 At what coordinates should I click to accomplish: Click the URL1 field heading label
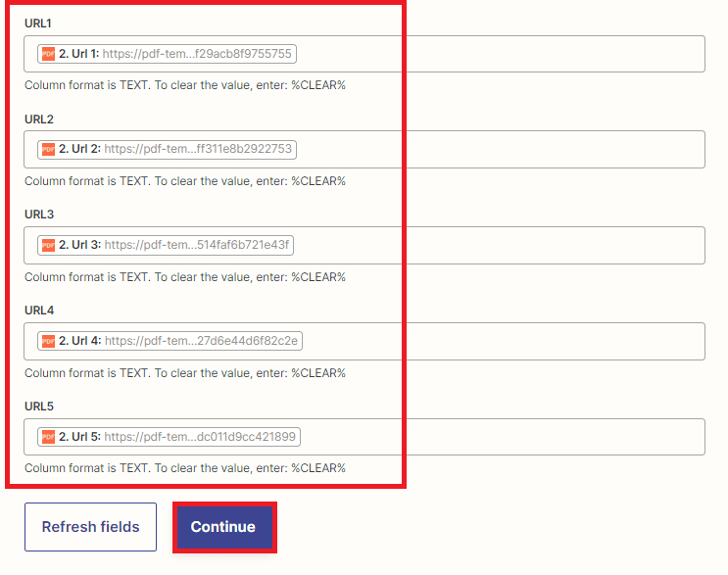click(39, 23)
